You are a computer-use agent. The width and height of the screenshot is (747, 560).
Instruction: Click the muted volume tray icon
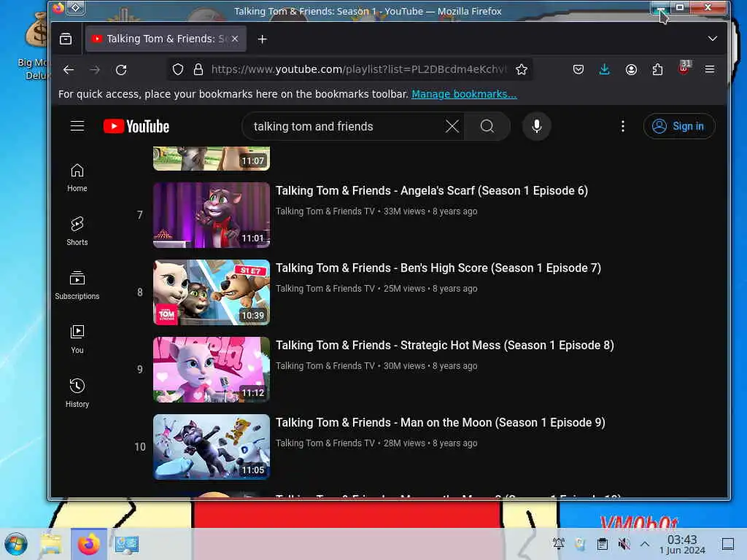(x=624, y=544)
